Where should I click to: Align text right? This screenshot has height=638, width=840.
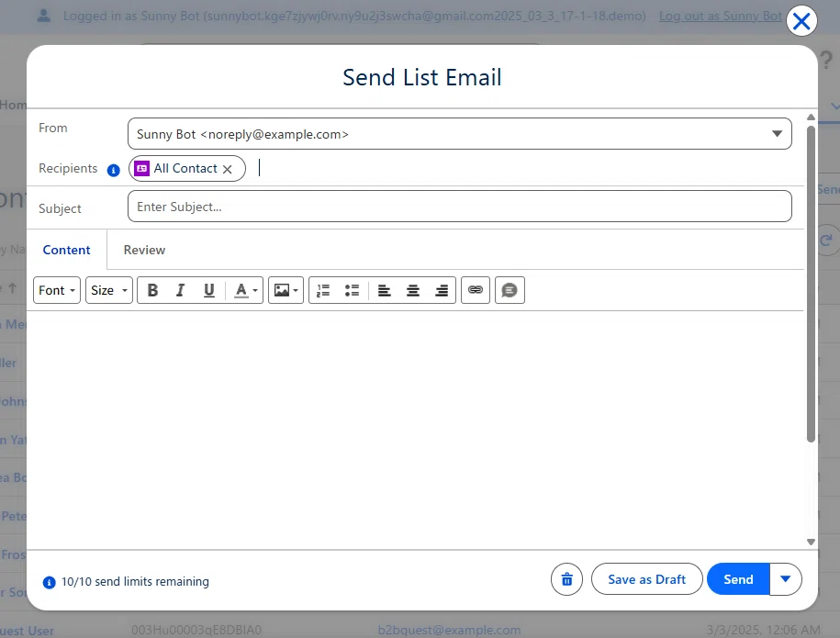click(442, 290)
